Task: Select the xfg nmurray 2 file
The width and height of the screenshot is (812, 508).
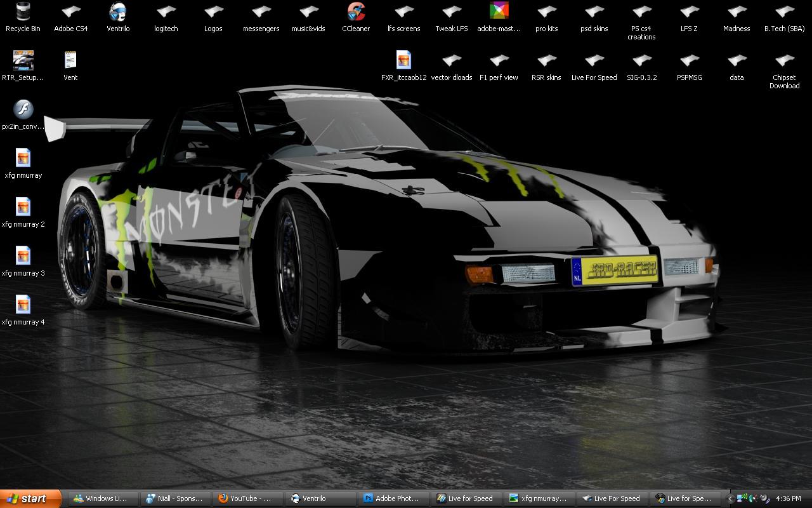Action: click(23, 213)
